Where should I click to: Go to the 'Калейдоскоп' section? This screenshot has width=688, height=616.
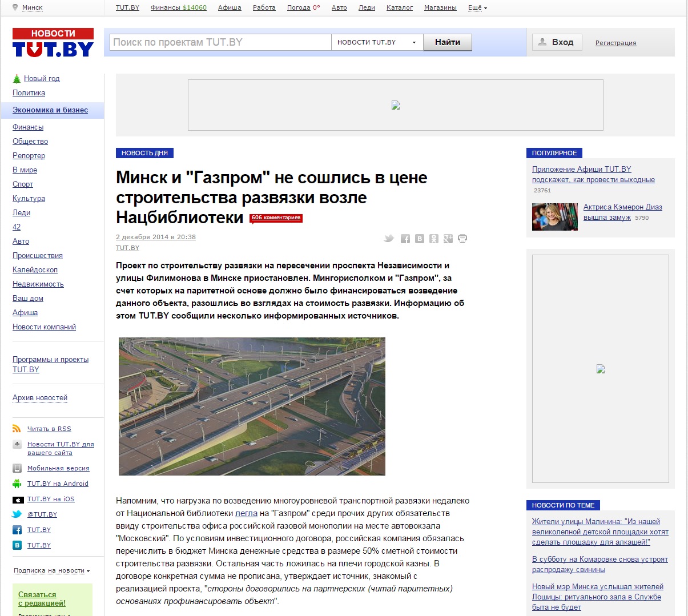[35, 270]
